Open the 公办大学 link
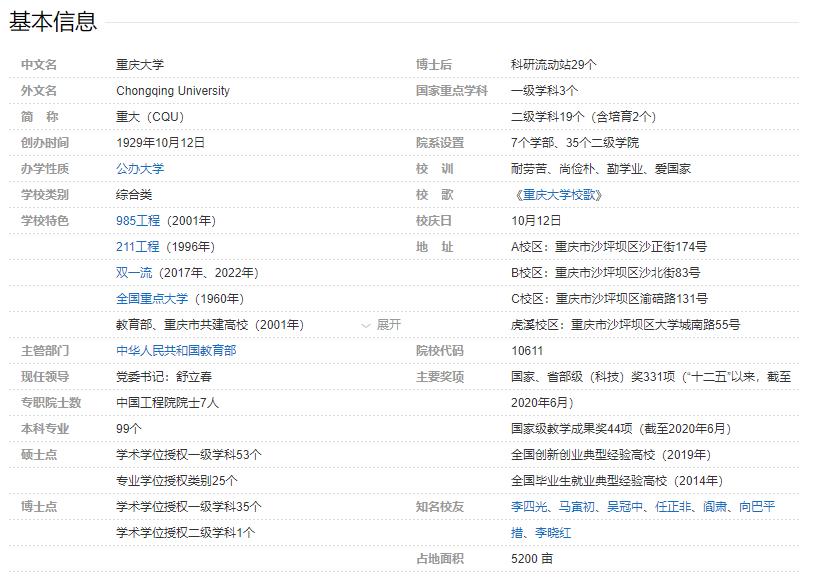 (x=140, y=169)
